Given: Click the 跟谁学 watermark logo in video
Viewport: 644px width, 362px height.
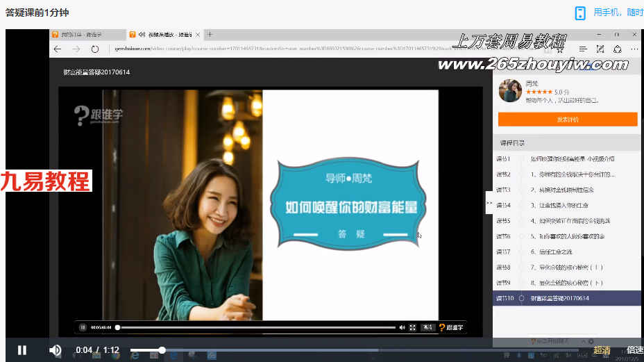Looking at the screenshot, I should (99, 115).
